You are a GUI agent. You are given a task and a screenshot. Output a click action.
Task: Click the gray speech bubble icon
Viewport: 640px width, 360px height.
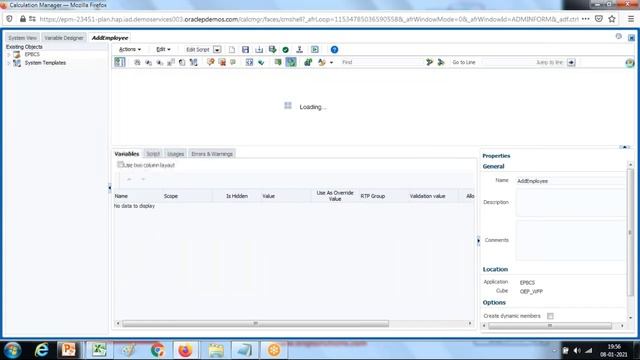233,62
